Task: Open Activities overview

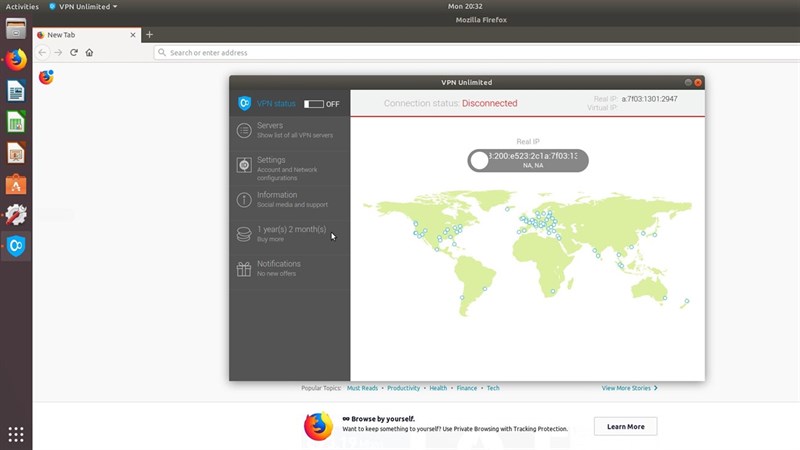Action: 22,7
